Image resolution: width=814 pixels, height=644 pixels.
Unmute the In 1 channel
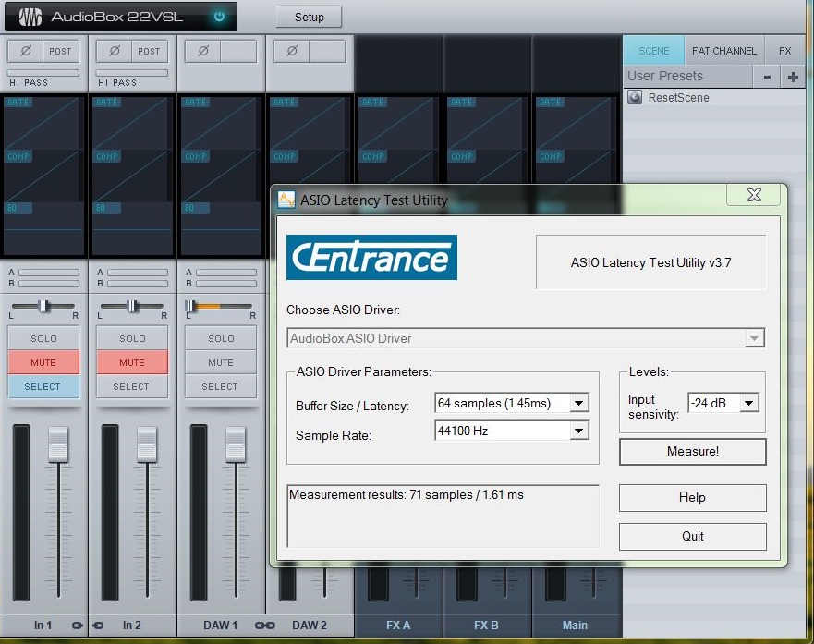(x=43, y=362)
